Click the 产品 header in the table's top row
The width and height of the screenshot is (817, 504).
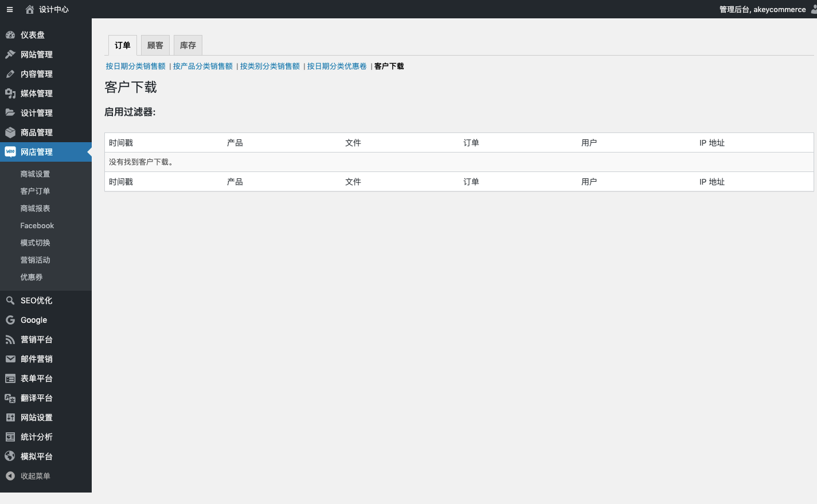click(235, 143)
